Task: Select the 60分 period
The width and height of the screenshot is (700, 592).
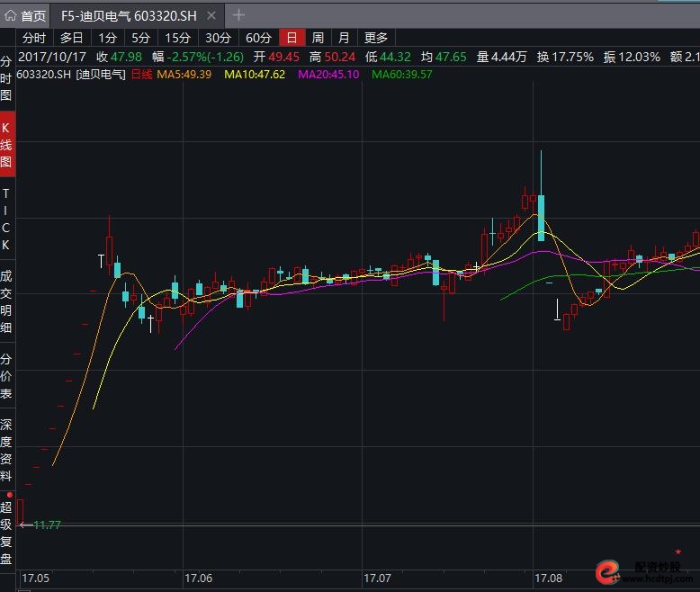Action: click(258, 38)
